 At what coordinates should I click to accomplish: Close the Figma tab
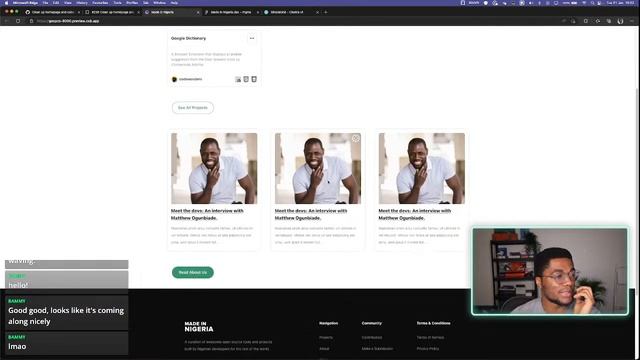[258, 12]
